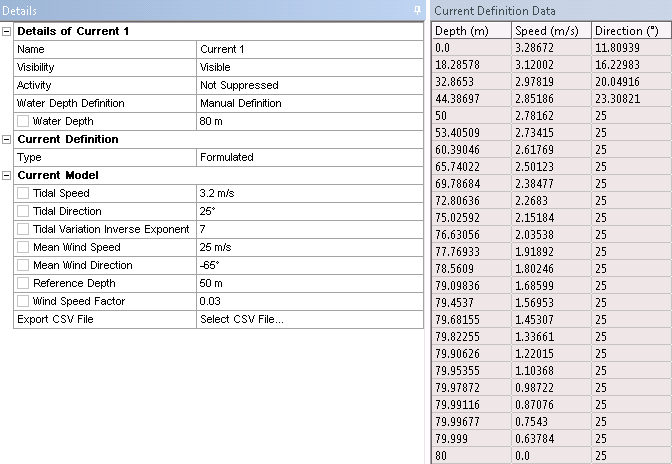
Task: Toggle the Mean Wind Speed checkbox
Action: 23,247
